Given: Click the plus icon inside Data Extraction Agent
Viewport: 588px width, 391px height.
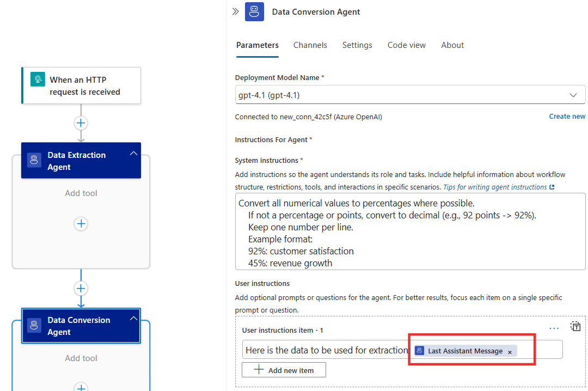Looking at the screenshot, I should [81, 223].
